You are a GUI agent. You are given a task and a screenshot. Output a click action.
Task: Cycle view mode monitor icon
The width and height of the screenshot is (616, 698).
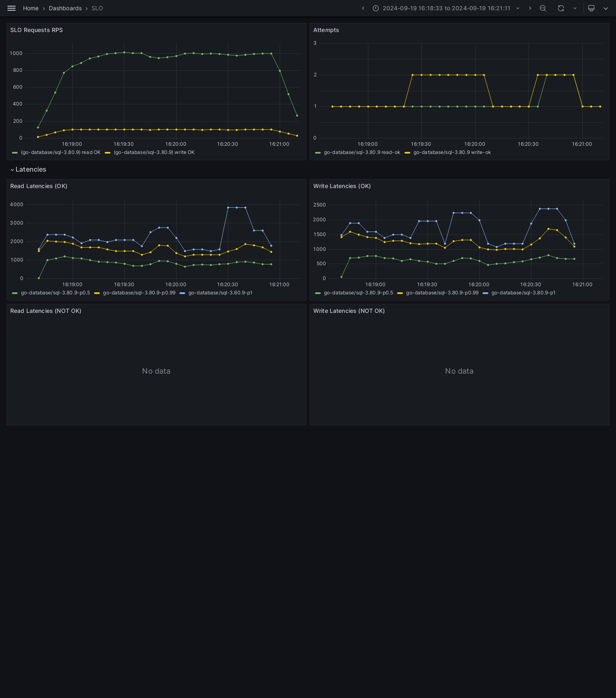591,8
